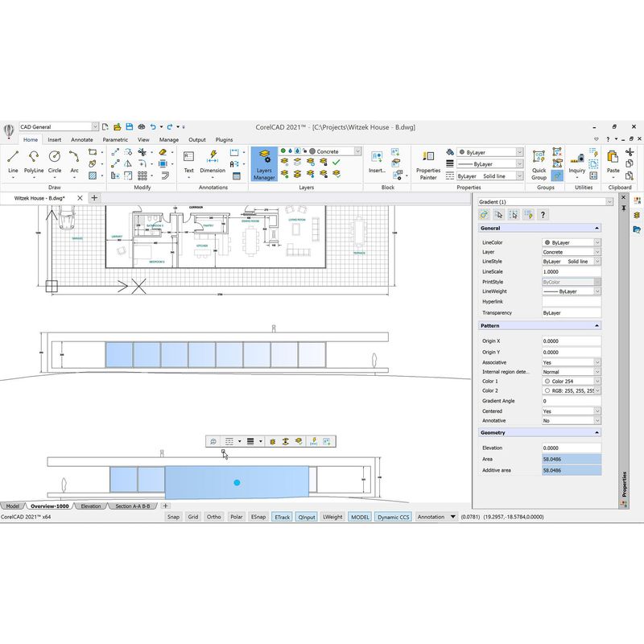
Task: Select the Line tool in Draw group
Action: click(x=13, y=163)
